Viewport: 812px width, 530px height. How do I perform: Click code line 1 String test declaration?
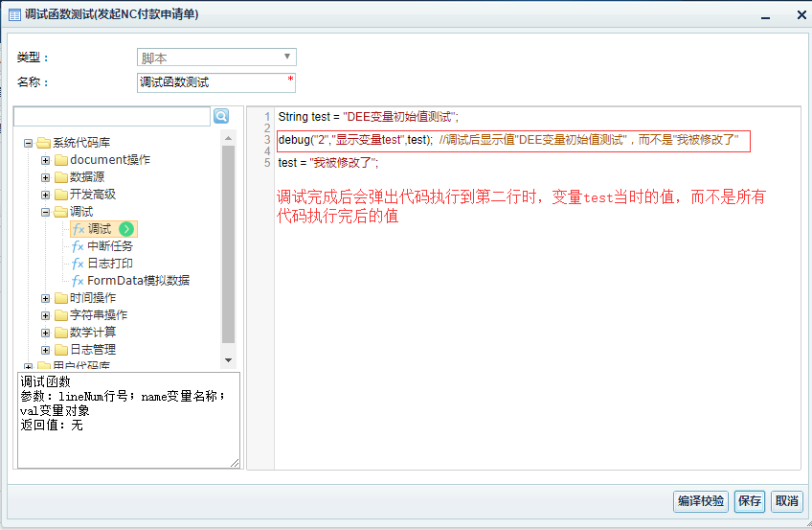[369, 117]
